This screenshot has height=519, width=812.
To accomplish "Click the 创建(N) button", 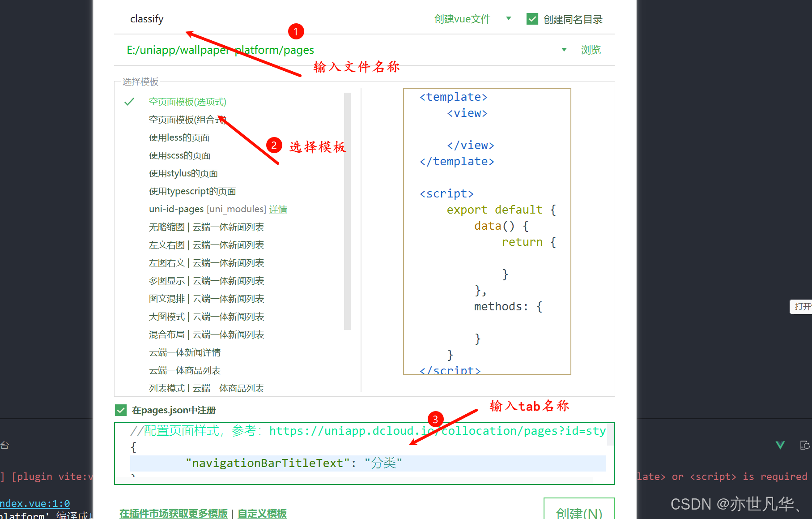I will tap(579, 510).
